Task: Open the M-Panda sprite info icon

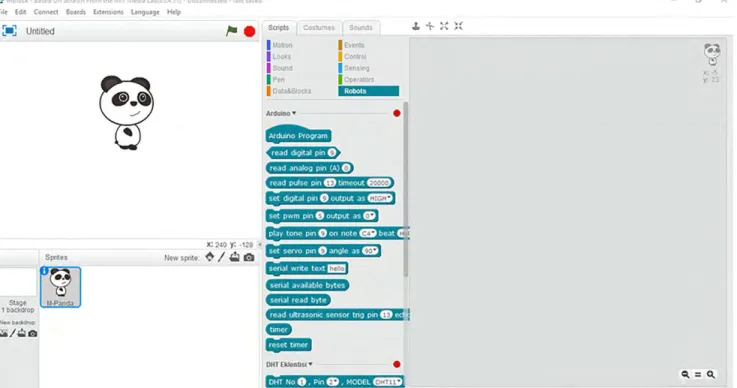Action: [x=44, y=271]
